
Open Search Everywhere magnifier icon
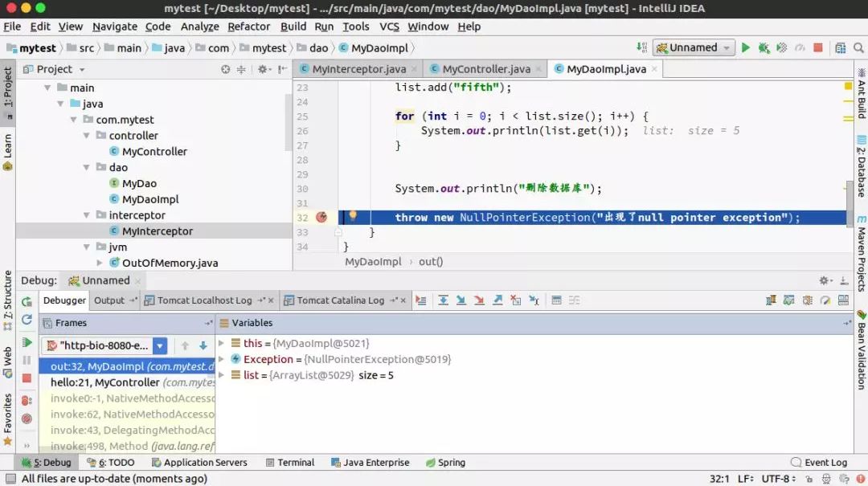(x=858, y=47)
